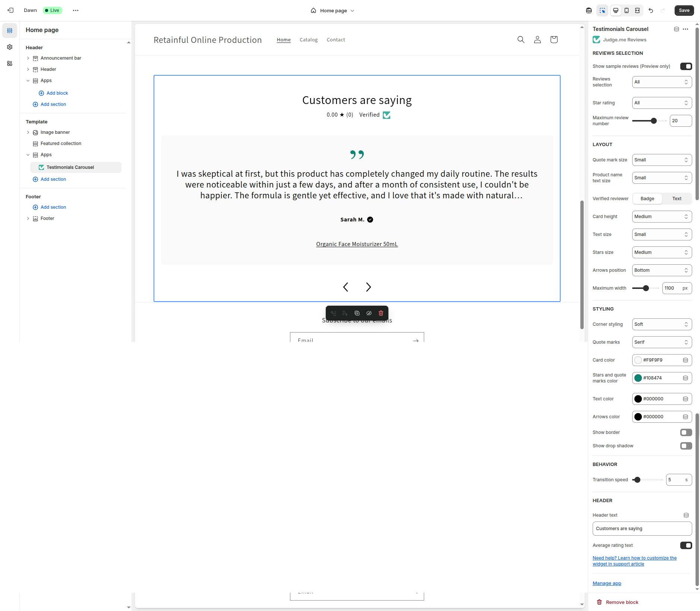The image size is (700, 611).
Task: Click the undo arrow icon
Action: (651, 10)
